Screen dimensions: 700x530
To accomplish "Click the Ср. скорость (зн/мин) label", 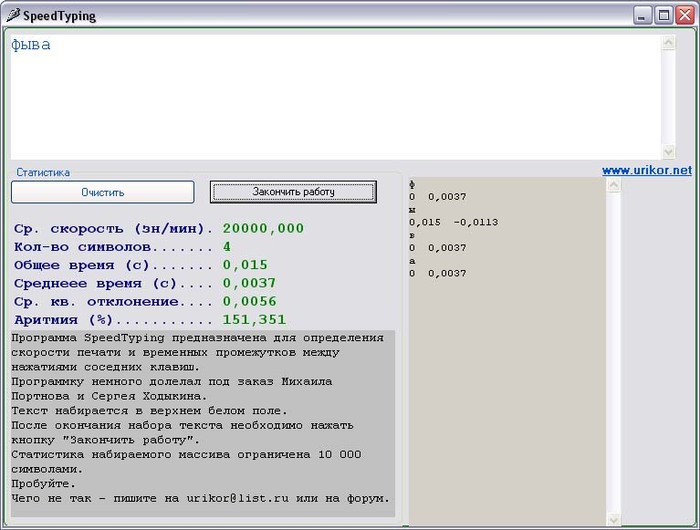I will 113,229.
